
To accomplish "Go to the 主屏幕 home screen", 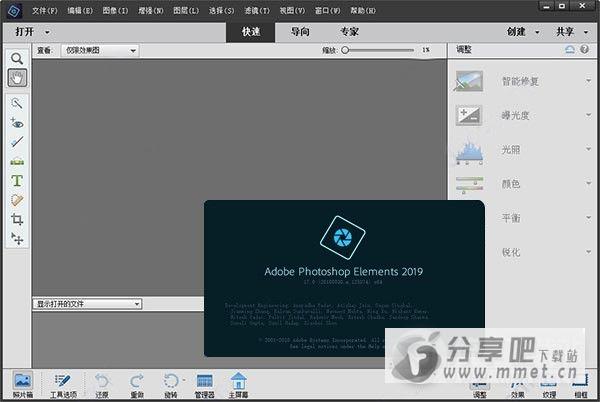I will click(x=238, y=386).
